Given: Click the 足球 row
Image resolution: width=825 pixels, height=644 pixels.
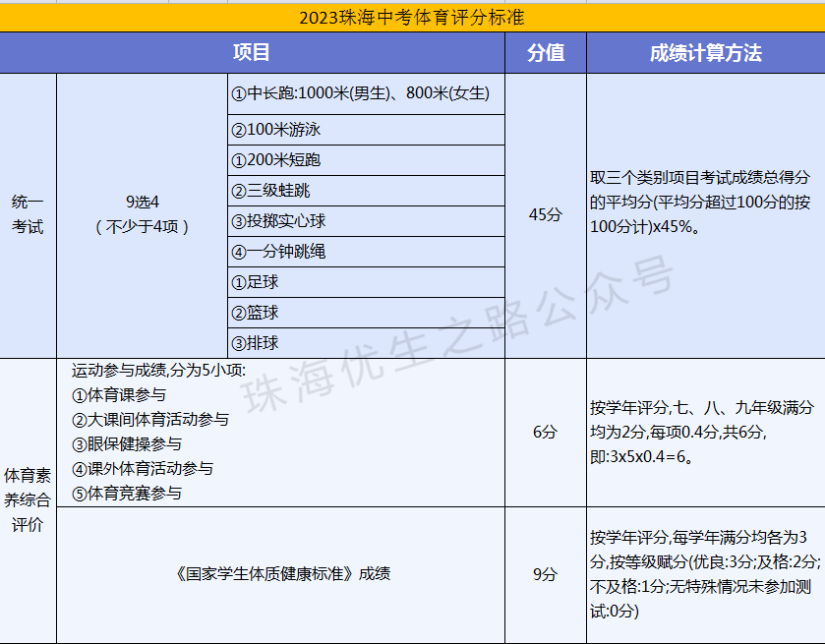Looking at the screenshot, I should tap(366, 282).
